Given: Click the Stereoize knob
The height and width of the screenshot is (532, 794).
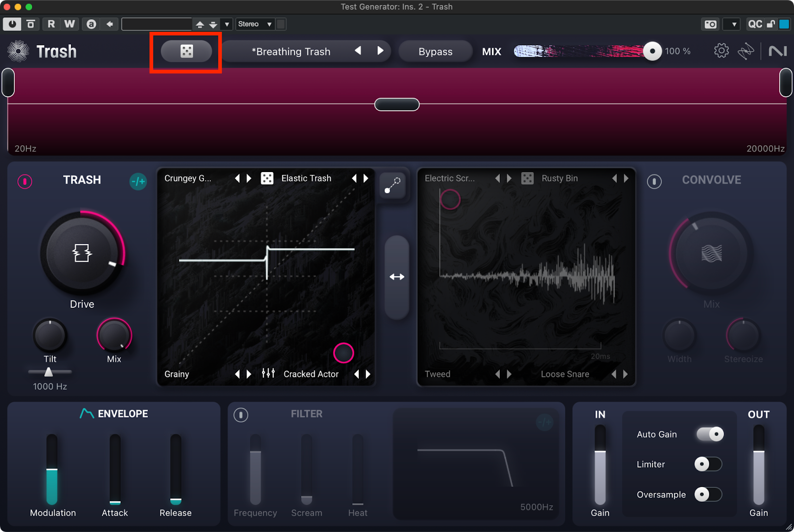Looking at the screenshot, I should coord(743,336).
